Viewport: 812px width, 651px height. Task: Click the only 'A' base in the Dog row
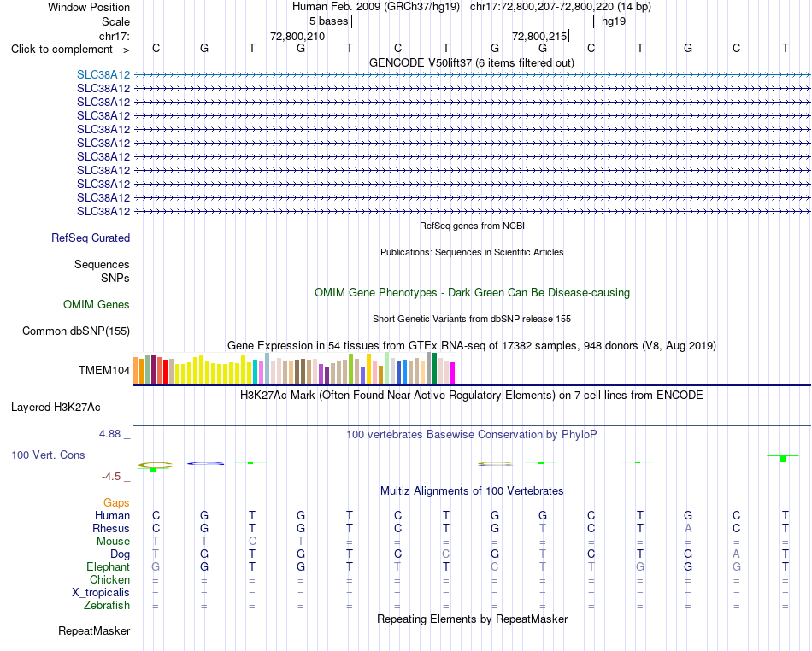pos(737,554)
